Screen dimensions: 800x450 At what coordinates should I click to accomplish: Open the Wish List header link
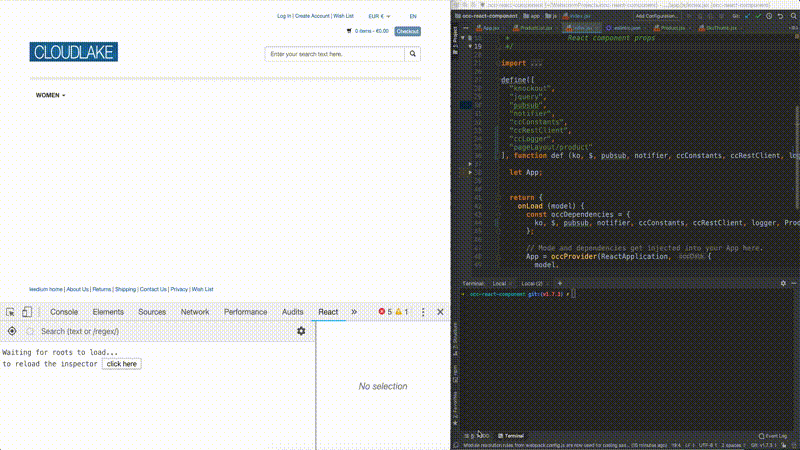pos(343,16)
